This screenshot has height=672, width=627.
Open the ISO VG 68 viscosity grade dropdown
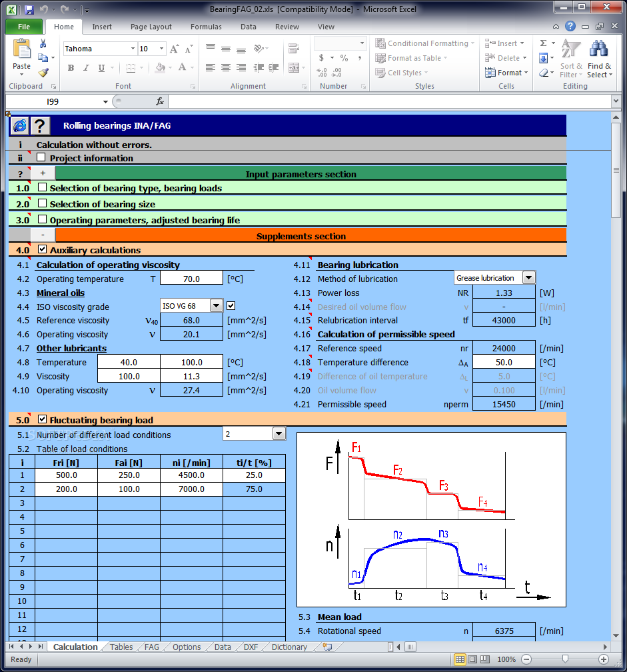pos(217,305)
